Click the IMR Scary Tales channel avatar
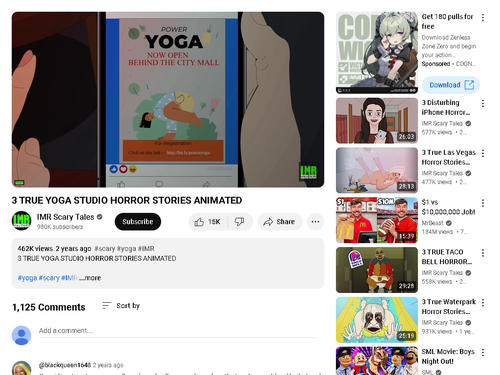 click(21, 221)
